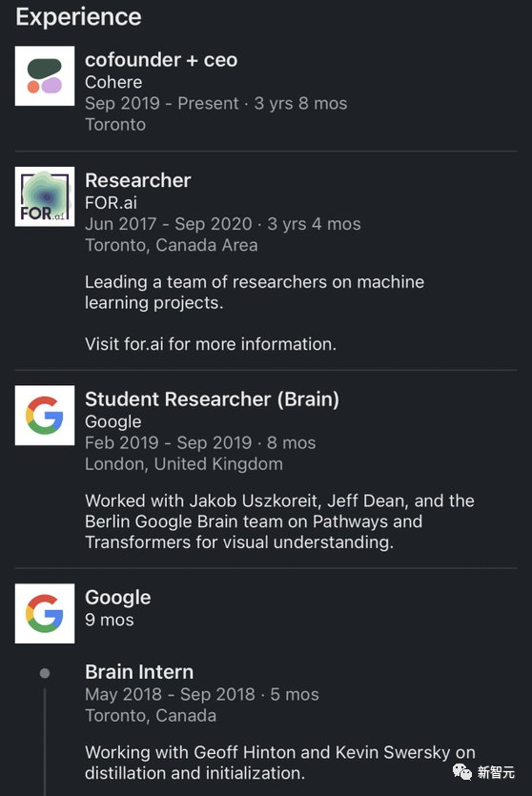Image resolution: width=532 pixels, height=796 pixels.
Task: Open the FOR.ai company logo
Action: coord(45,196)
